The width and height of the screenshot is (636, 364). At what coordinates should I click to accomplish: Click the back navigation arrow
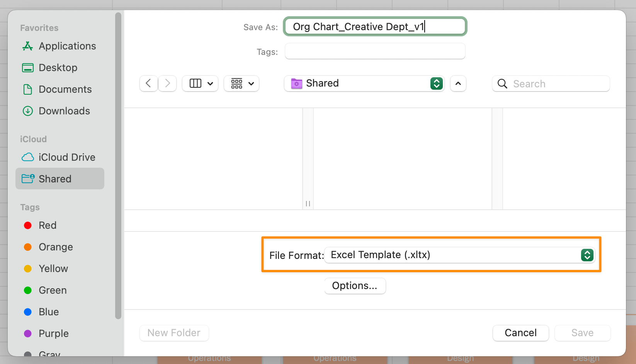pos(148,83)
